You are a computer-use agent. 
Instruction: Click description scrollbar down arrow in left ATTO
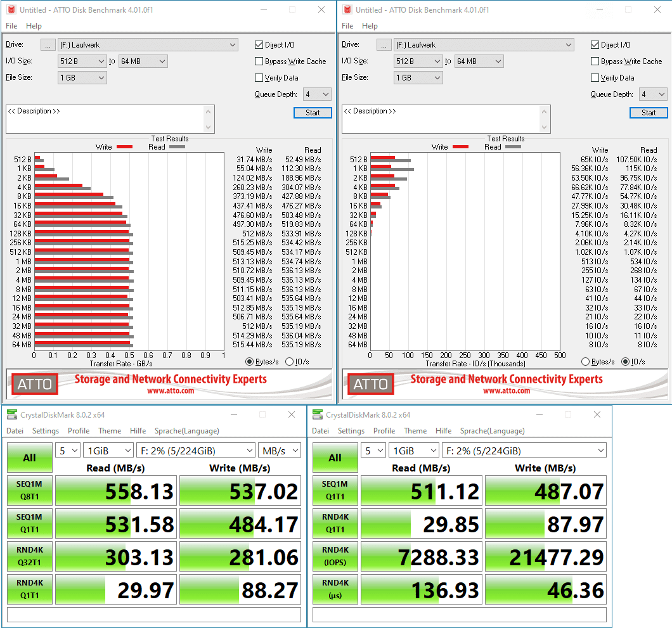pos(209,127)
